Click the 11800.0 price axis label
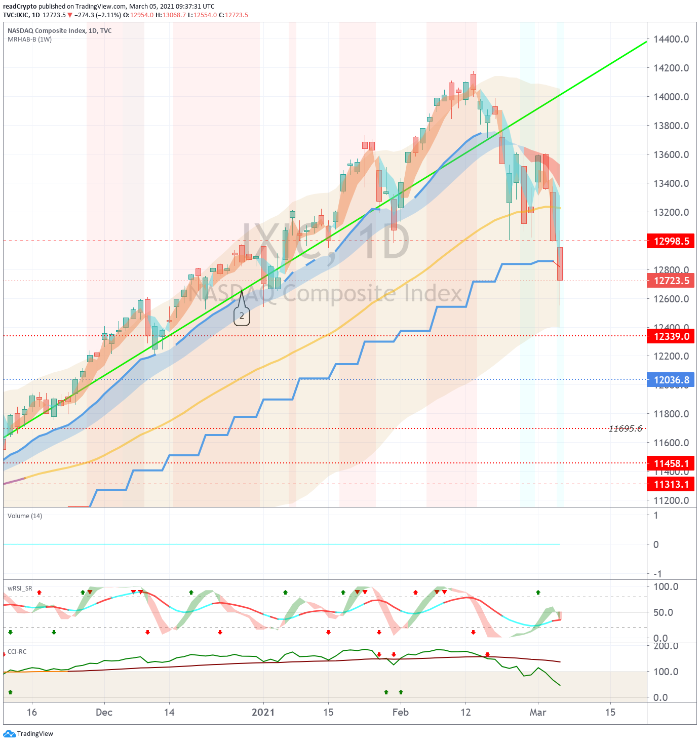 click(671, 414)
